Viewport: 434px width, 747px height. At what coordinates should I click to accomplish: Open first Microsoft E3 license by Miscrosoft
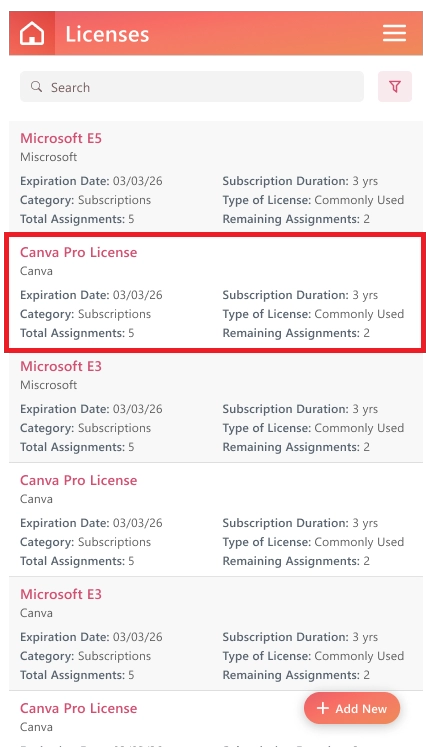[x=61, y=366]
